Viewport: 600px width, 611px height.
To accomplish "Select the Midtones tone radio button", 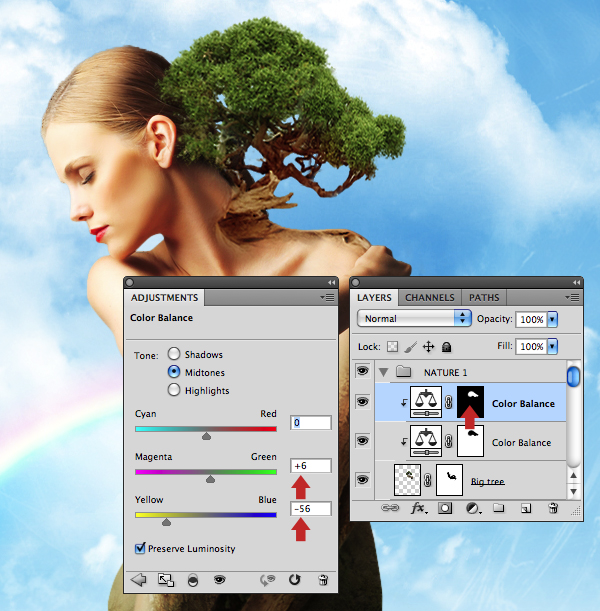I will point(174,372).
